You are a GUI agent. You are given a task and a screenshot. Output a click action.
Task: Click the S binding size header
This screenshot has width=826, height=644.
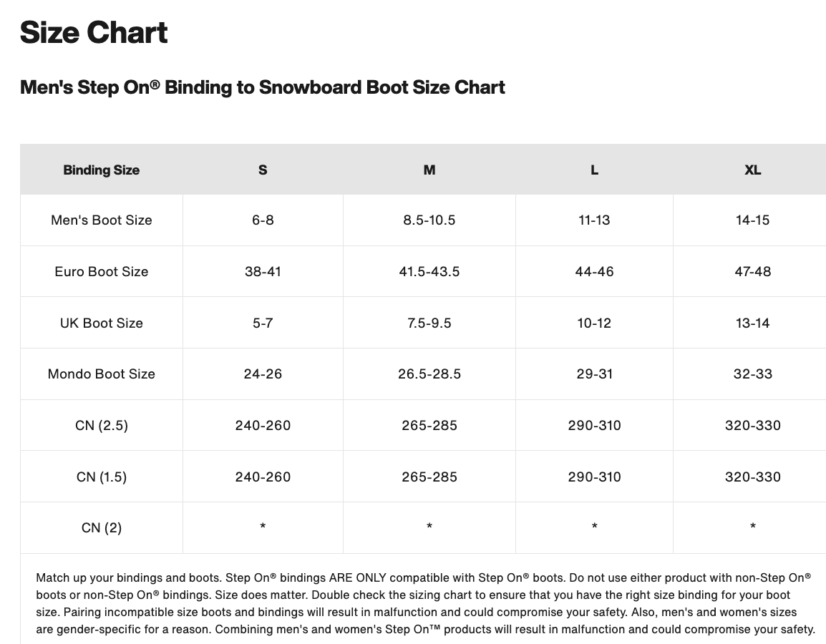pyautogui.click(x=263, y=170)
